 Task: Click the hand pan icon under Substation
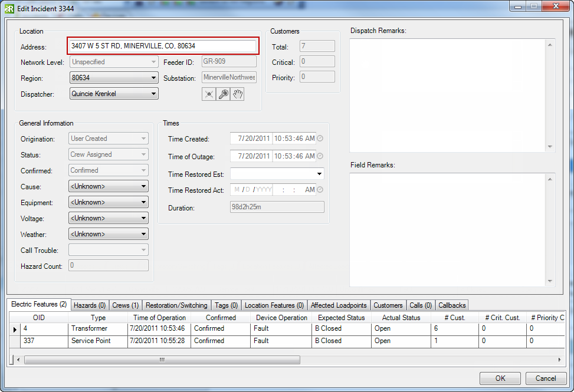point(238,94)
